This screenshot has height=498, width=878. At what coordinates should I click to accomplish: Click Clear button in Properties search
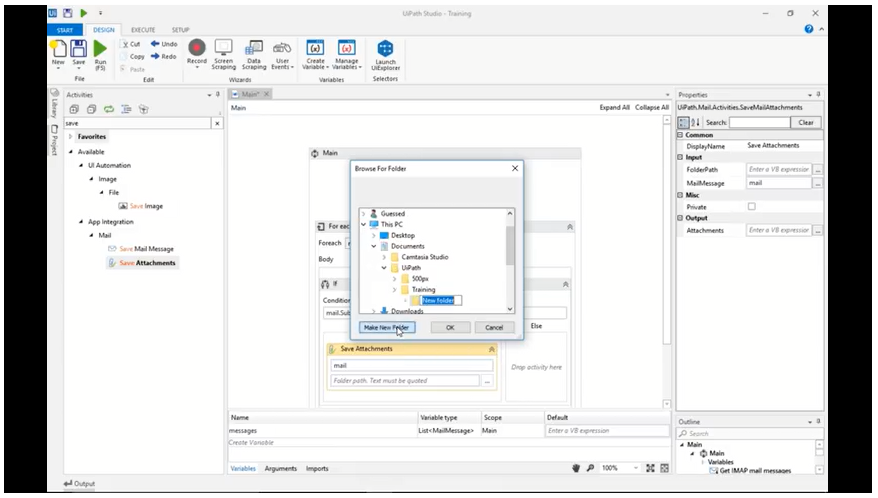[x=806, y=123]
